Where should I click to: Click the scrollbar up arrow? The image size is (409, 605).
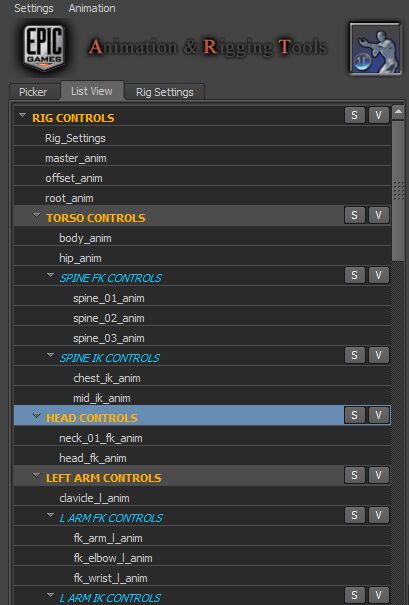pyautogui.click(x=398, y=112)
